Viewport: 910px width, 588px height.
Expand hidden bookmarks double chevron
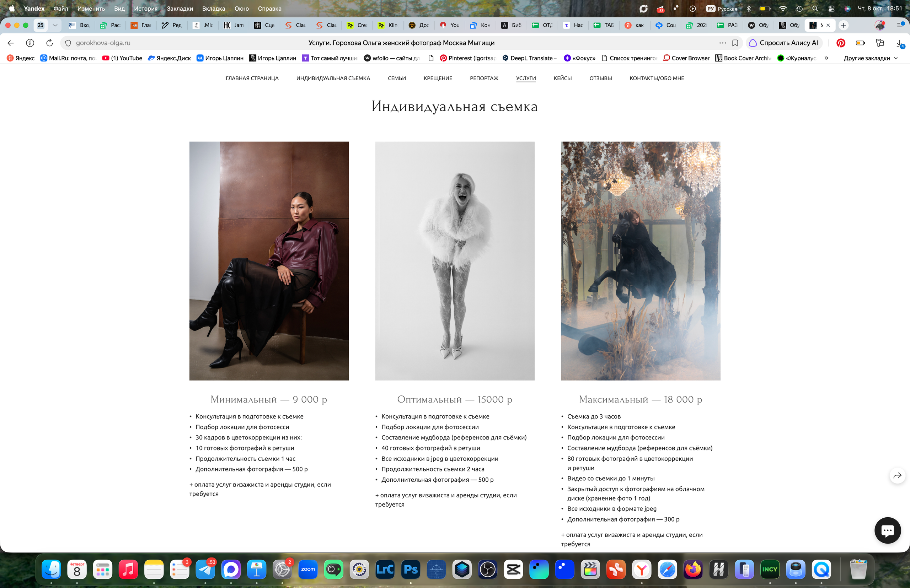coord(826,58)
